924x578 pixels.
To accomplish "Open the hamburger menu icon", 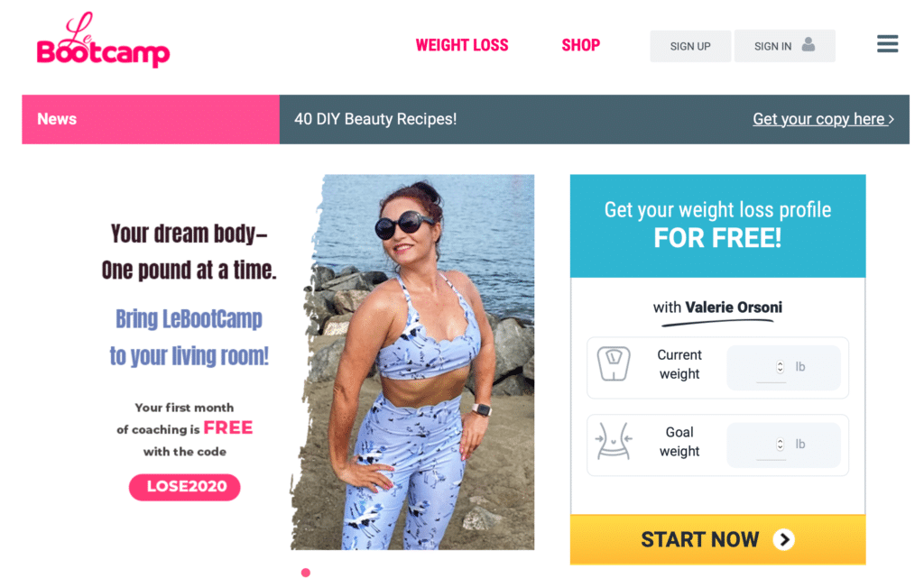I will pos(887,43).
